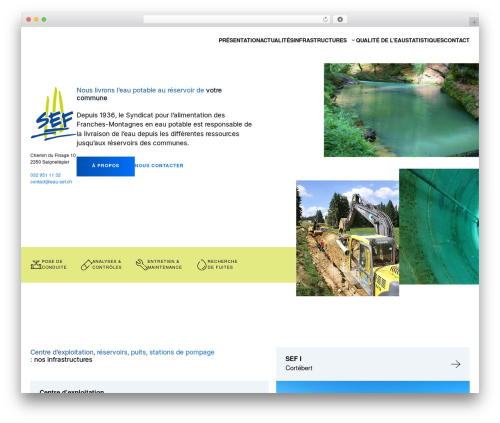This screenshot has width=500, height=423.
Task: Expand the Infrastructures menu chevron
Action: (x=353, y=40)
